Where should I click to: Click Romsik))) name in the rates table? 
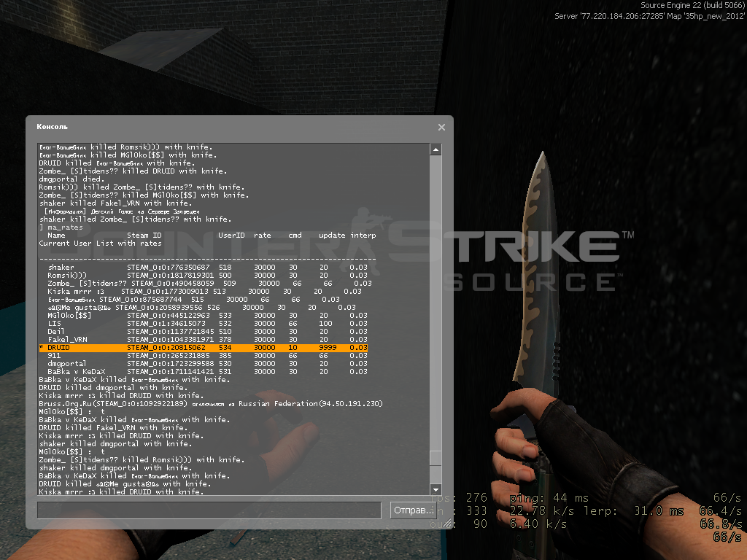(x=67, y=275)
